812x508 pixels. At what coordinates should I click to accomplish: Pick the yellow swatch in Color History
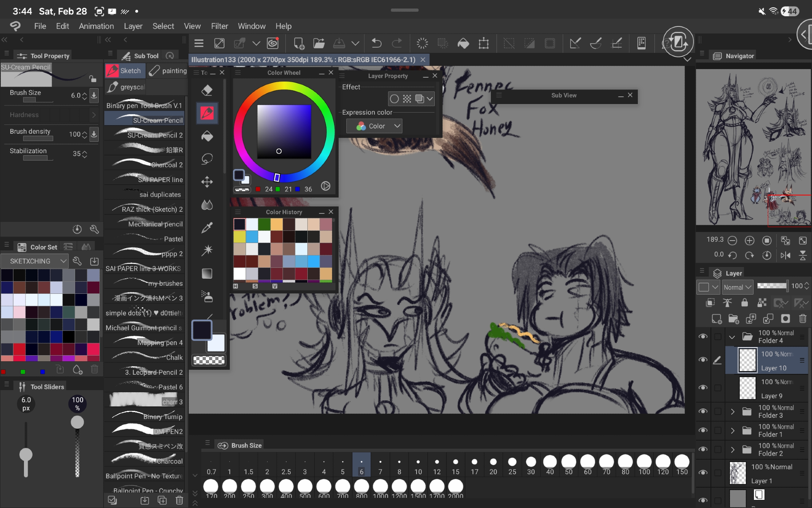[x=240, y=237]
